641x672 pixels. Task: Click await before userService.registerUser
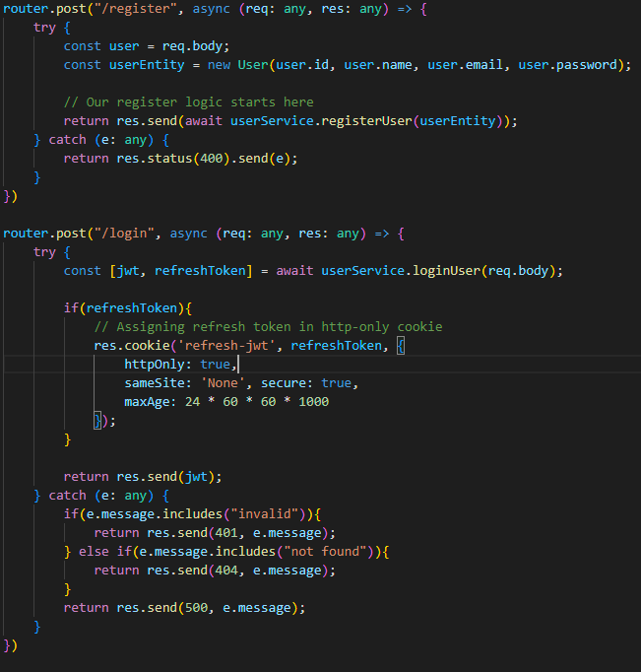click(x=204, y=121)
